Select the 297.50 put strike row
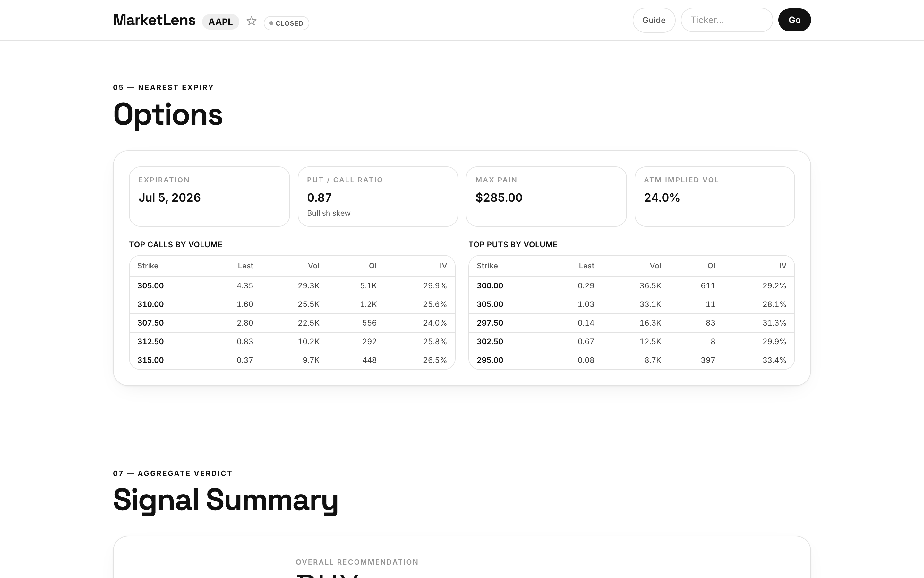This screenshot has height=578, width=924. point(631,323)
